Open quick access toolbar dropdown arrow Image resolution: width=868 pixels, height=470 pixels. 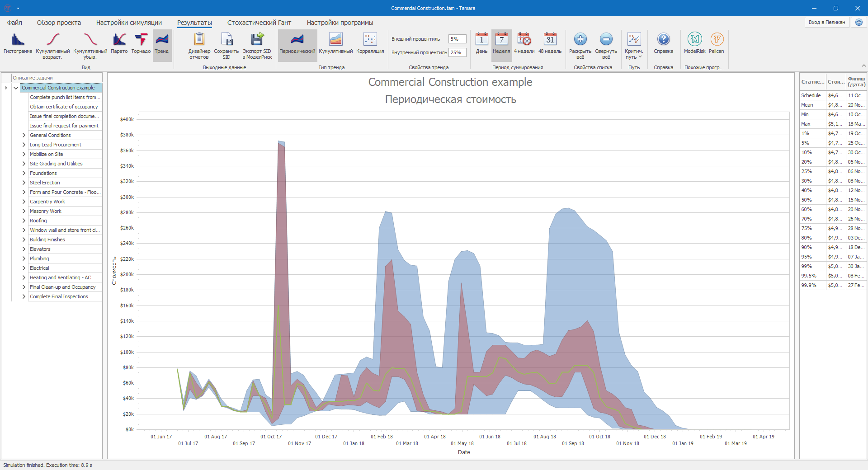click(18, 8)
